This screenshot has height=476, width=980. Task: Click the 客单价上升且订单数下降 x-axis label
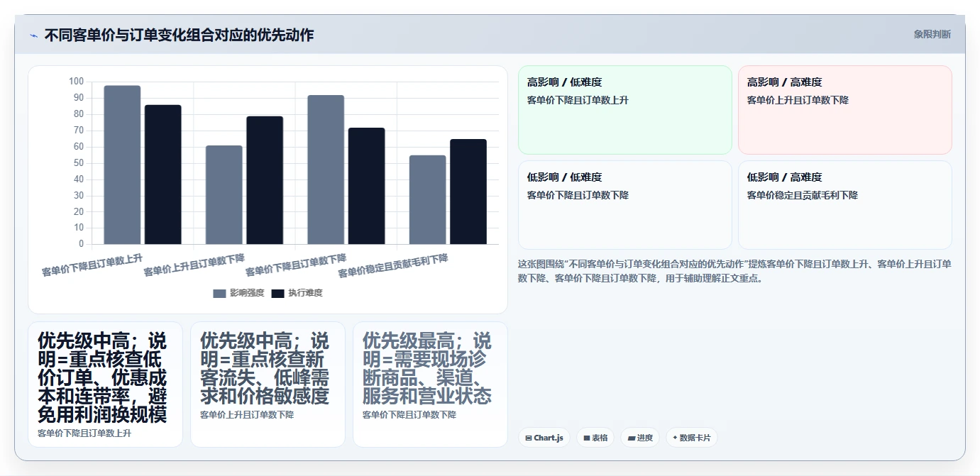pos(194,265)
